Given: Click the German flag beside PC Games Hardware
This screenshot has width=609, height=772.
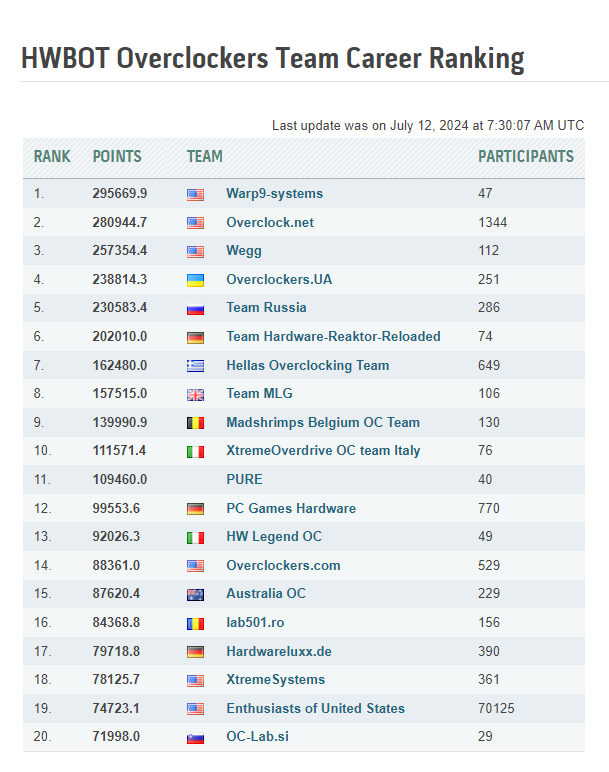Looking at the screenshot, I should click(x=195, y=509).
